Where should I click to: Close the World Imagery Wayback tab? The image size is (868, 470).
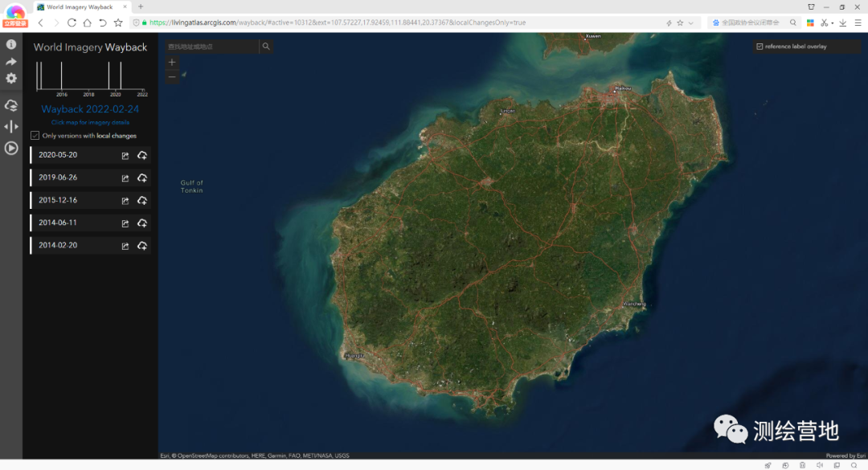pyautogui.click(x=125, y=6)
